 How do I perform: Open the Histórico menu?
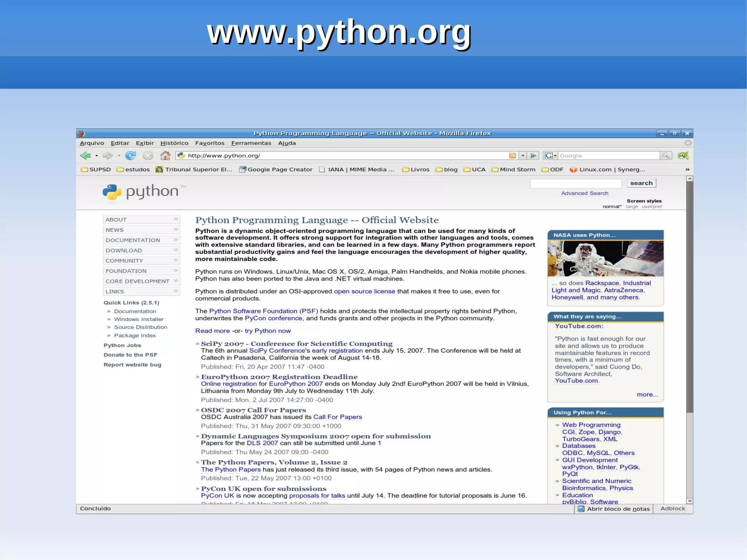click(x=174, y=143)
